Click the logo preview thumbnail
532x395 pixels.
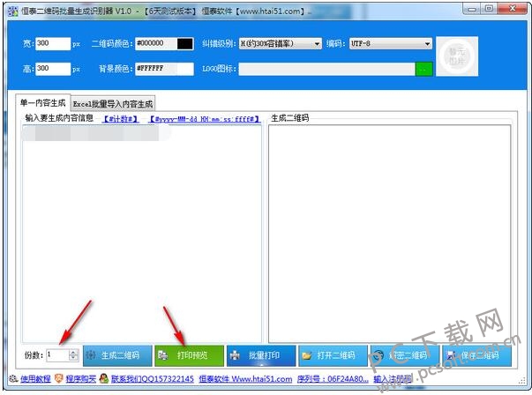click(x=457, y=56)
